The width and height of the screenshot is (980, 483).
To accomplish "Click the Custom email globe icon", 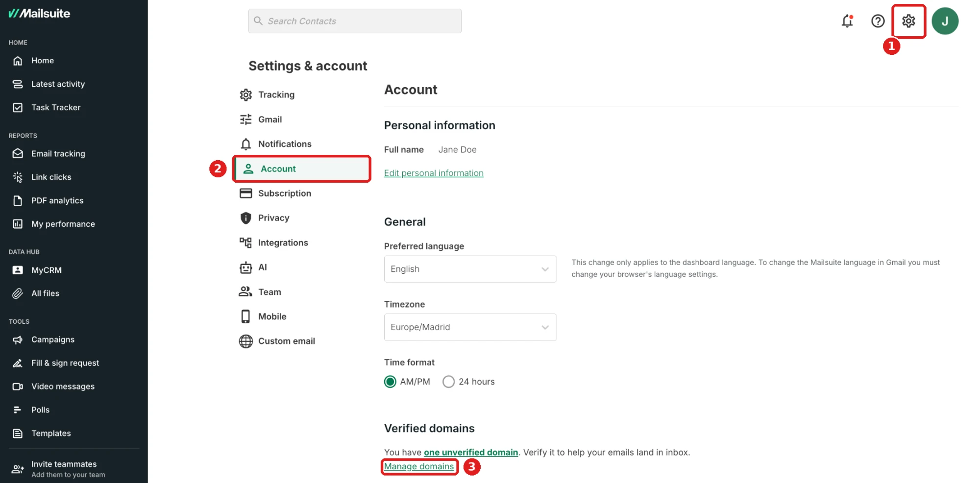I will (x=245, y=341).
